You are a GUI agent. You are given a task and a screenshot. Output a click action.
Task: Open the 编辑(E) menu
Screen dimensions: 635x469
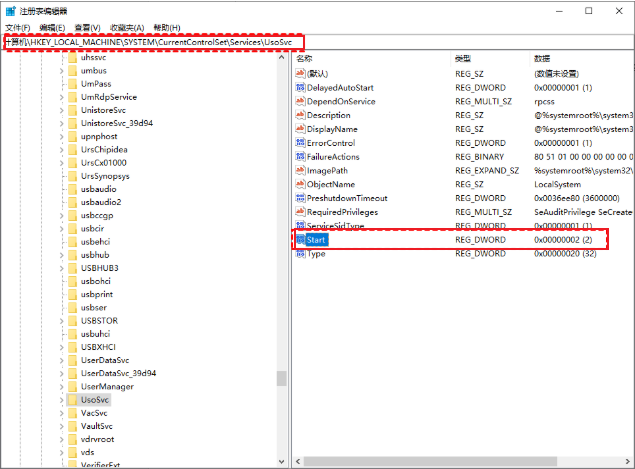point(52,28)
